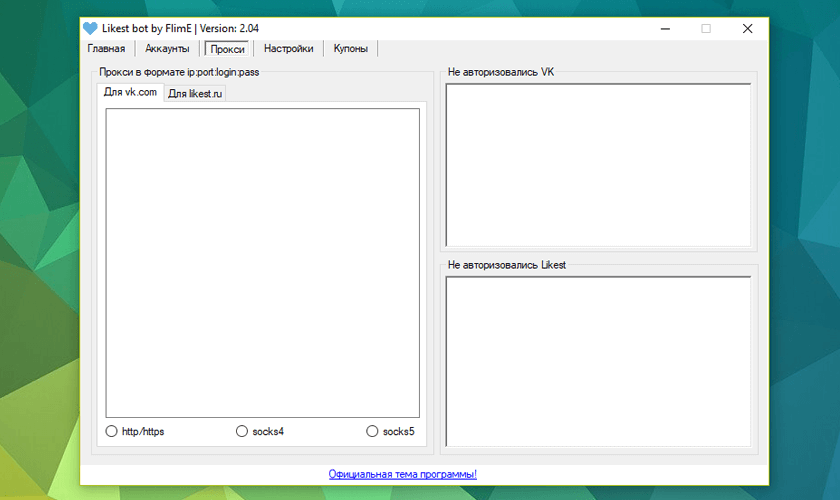
Task: Choose the socks5 proxy type
Action: (390, 431)
